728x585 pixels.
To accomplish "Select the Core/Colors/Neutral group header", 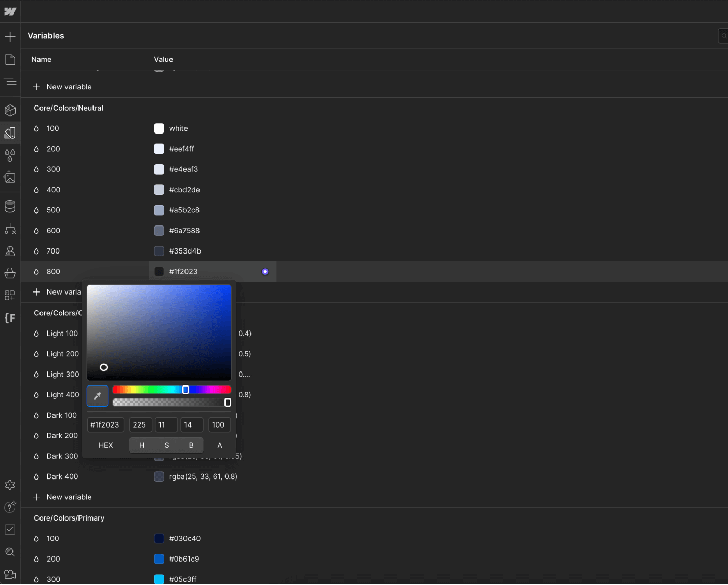I will [x=69, y=108].
